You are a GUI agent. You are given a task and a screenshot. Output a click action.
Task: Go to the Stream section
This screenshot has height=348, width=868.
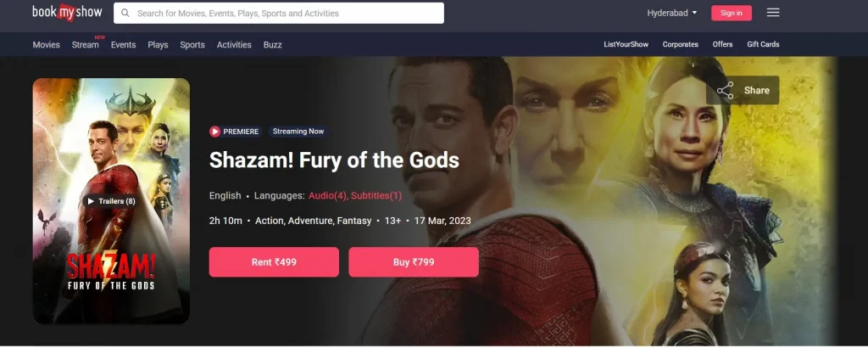pos(86,45)
